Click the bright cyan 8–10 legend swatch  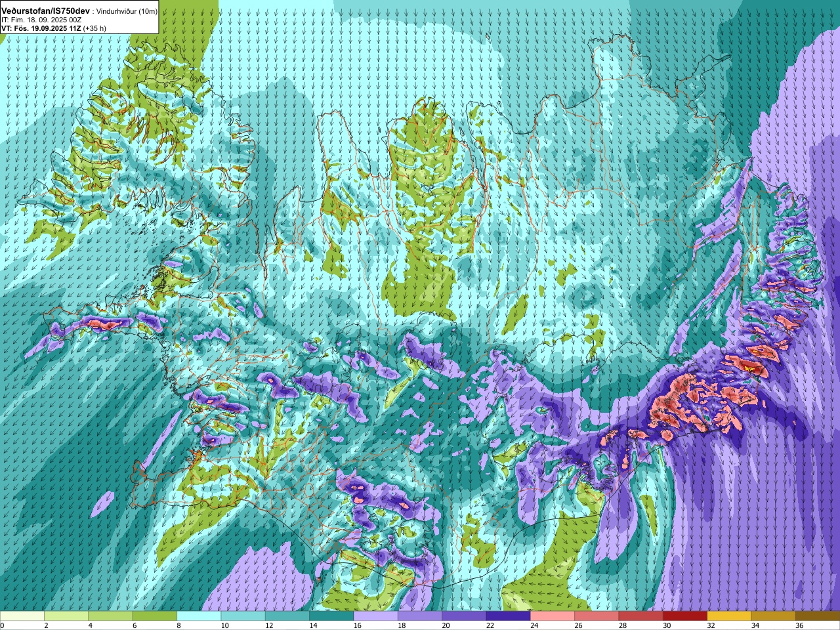[199, 616]
